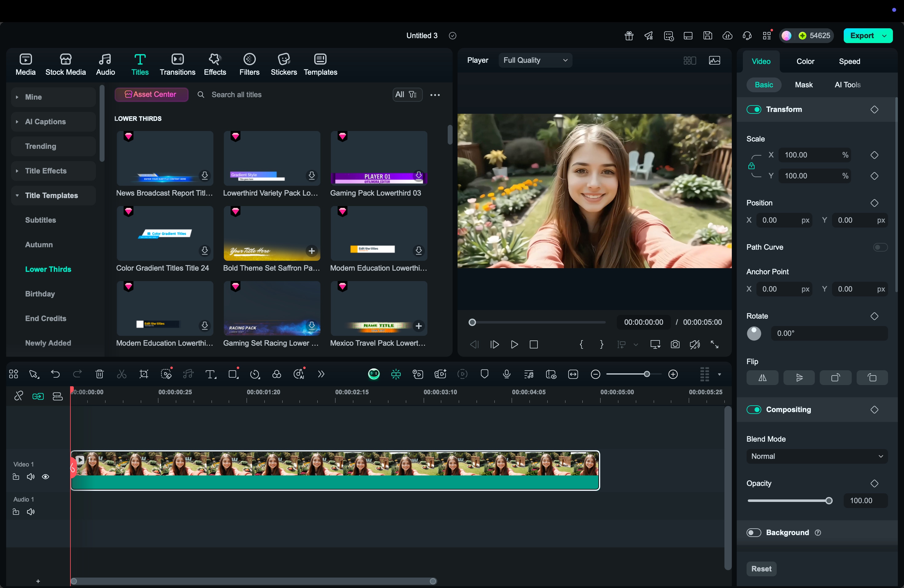
Task: Select Gaming Pack Lowerthird 03 thumbnail
Action: (x=379, y=158)
